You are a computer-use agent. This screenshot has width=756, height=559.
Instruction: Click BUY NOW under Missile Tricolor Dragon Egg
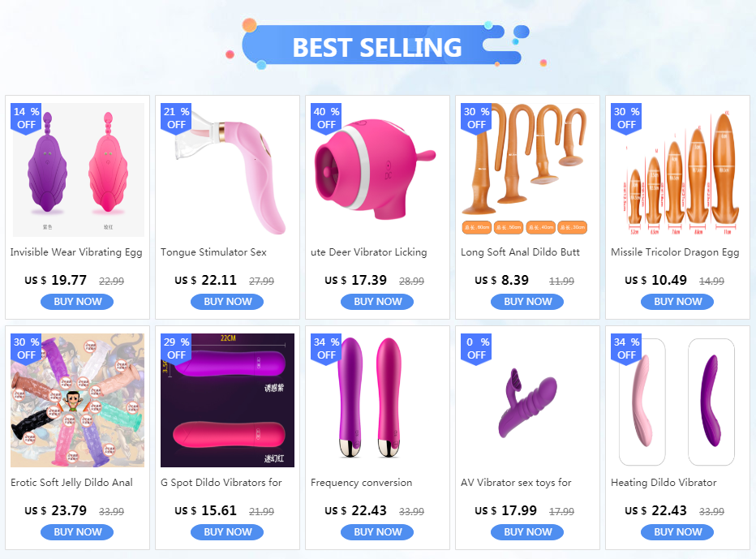click(x=677, y=302)
